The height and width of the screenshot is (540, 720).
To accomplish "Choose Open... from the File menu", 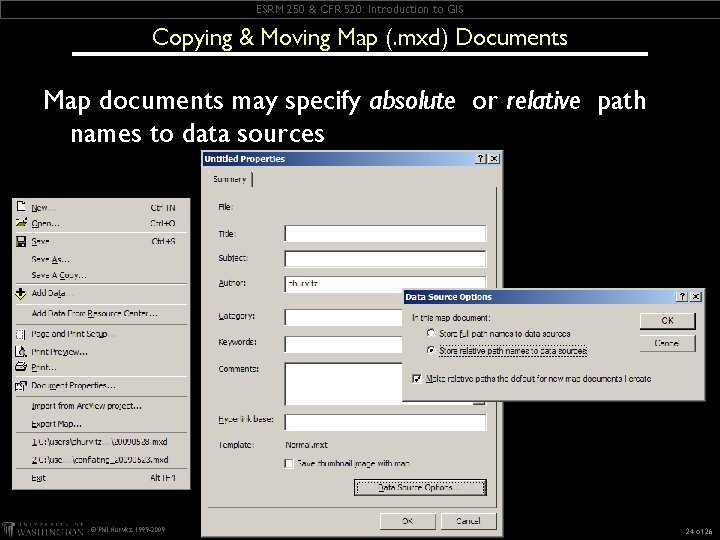I will coord(103,224).
